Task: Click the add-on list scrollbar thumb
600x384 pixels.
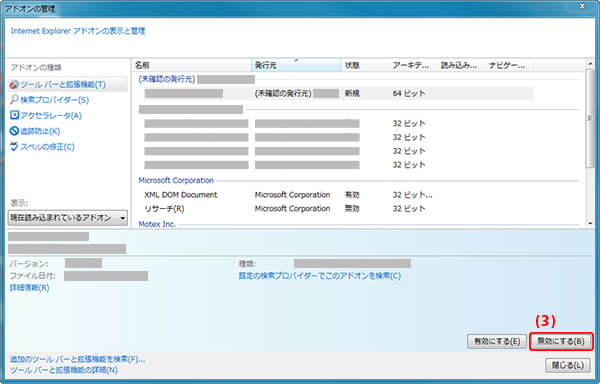Action: click(590, 119)
